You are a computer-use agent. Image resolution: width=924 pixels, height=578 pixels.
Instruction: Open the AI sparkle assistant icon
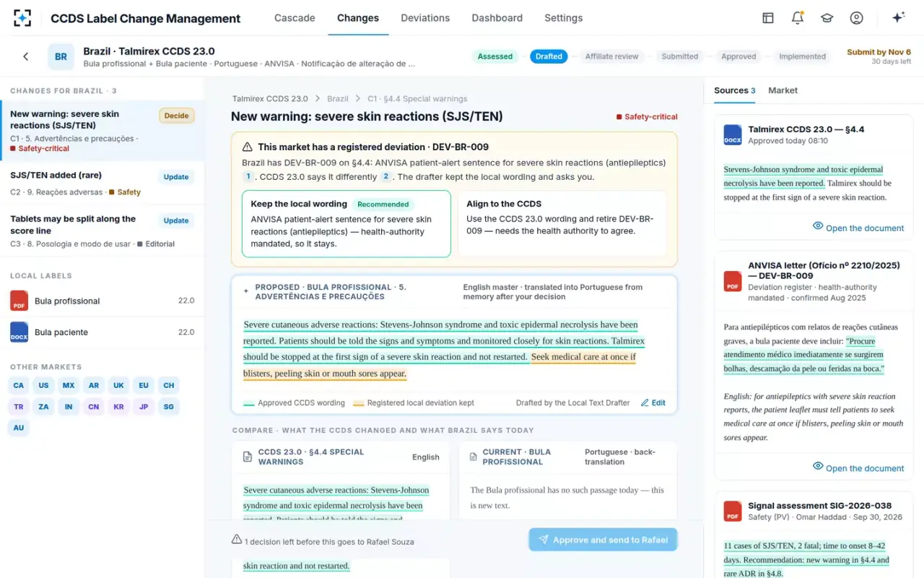(898, 18)
